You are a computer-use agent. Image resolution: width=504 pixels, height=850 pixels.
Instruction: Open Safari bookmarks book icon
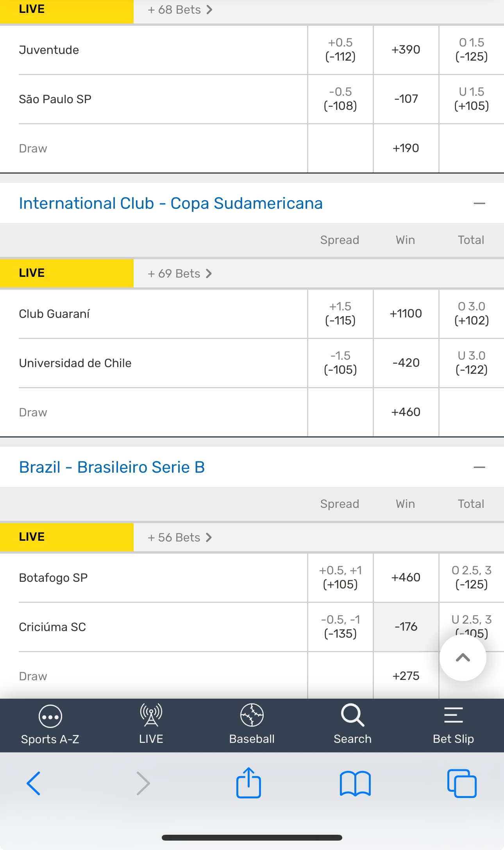pos(355,784)
